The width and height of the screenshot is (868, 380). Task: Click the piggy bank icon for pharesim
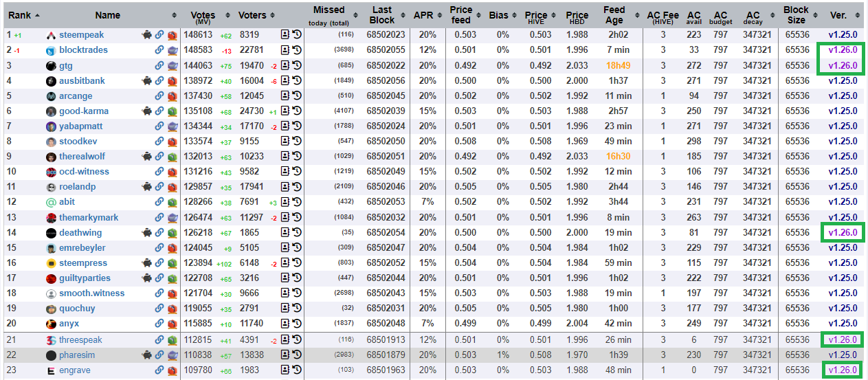[146, 355]
